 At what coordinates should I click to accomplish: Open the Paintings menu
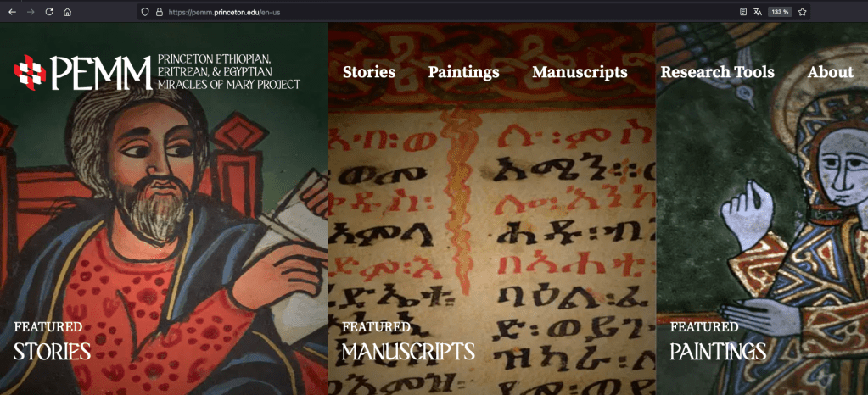463,72
